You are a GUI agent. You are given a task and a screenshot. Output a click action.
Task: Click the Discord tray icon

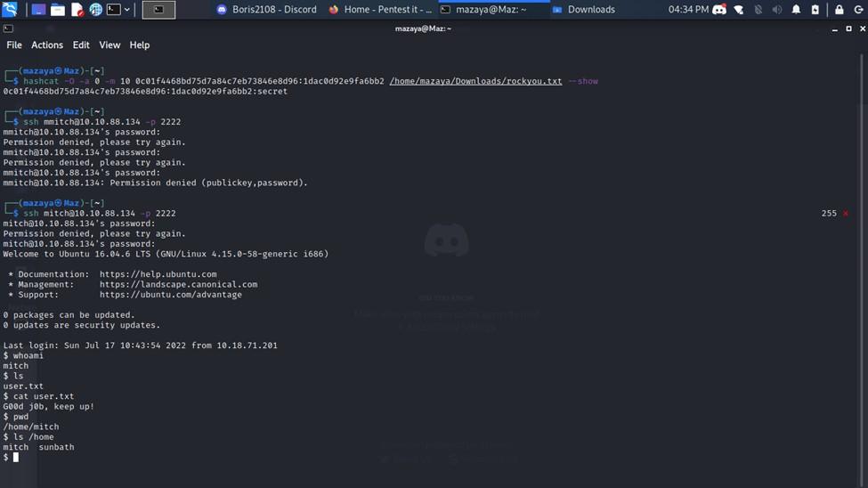tap(719, 10)
